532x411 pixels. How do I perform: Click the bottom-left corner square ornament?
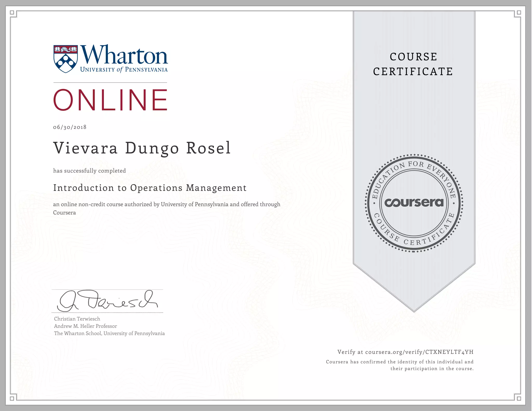pyautogui.click(x=12, y=398)
